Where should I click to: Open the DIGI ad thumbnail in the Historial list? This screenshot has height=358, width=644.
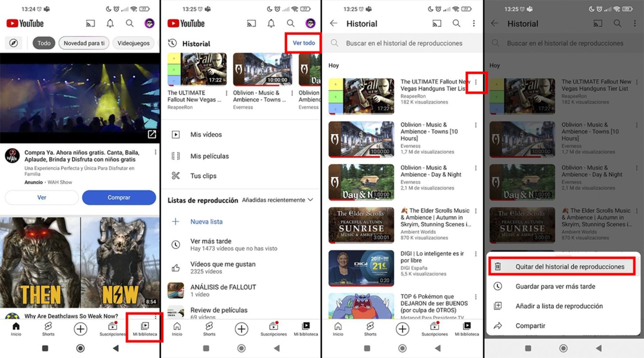point(361,268)
